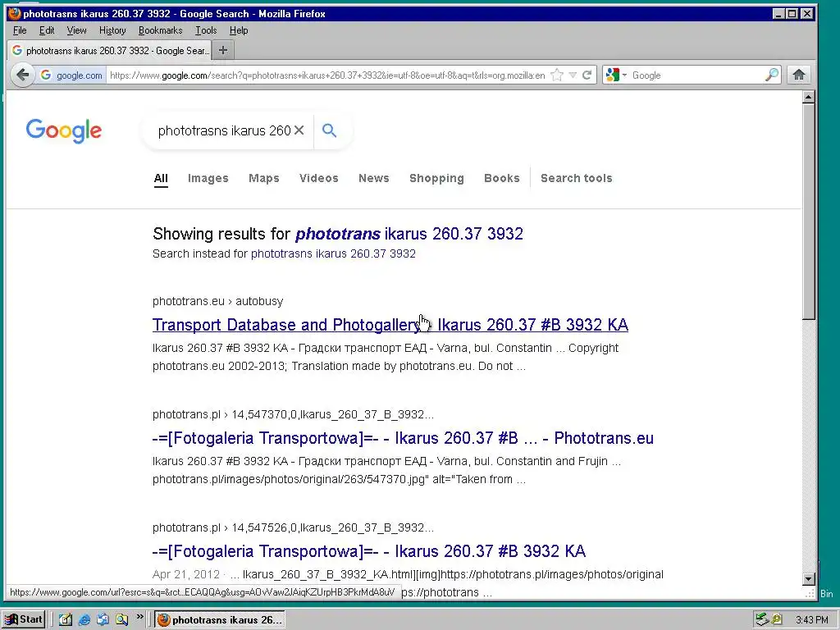Open Transport Database and Photogallery result link
The height and width of the screenshot is (630, 840).
coord(390,325)
